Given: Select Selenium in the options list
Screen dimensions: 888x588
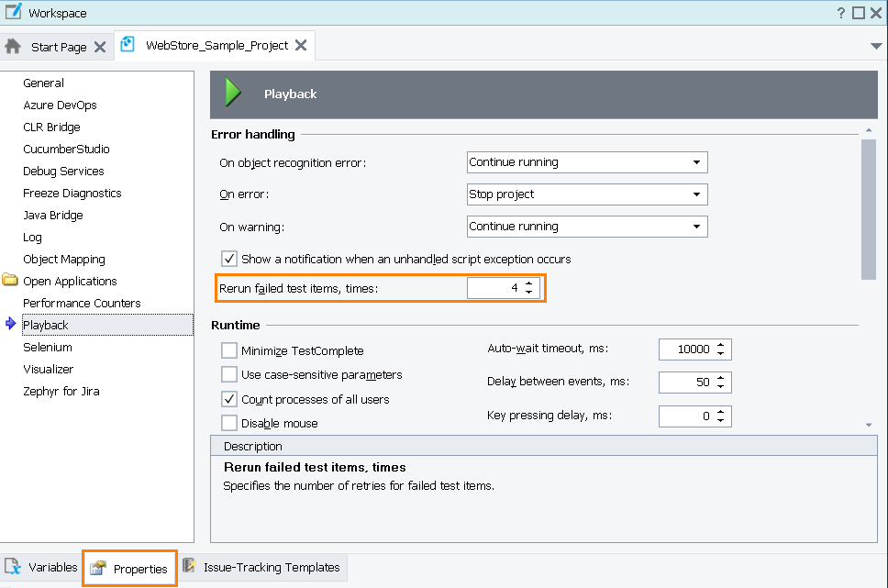Looking at the screenshot, I should coord(48,347).
